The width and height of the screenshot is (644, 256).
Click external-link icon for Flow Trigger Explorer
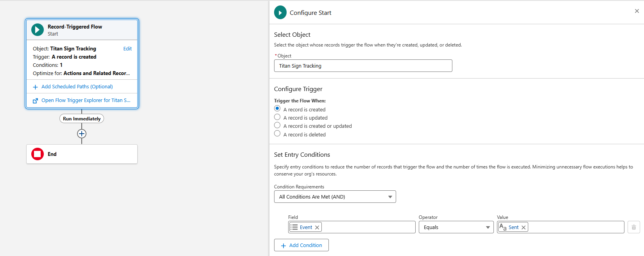point(35,100)
